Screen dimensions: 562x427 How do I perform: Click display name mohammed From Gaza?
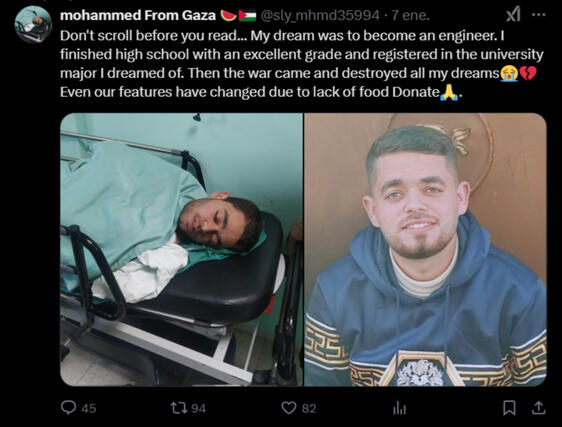click(x=138, y=15)
